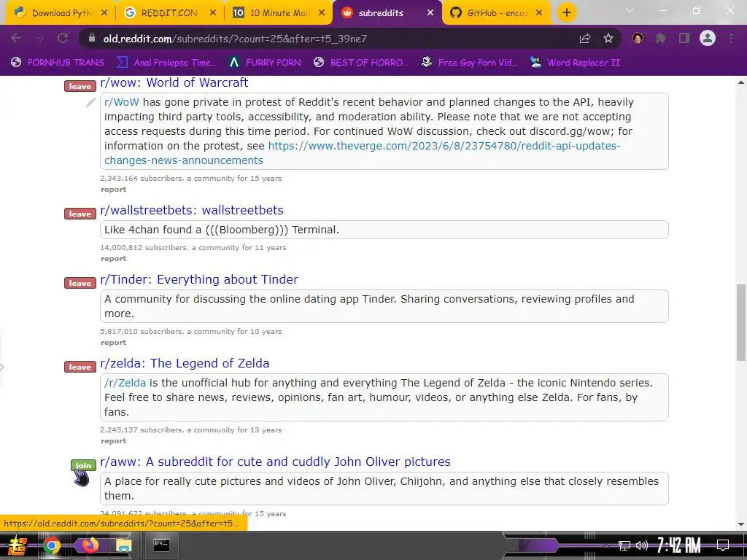The width and height of the screenshot is (747, 560).
Task: Launch Firefox from the taskbar
Action: click(89, 545)
